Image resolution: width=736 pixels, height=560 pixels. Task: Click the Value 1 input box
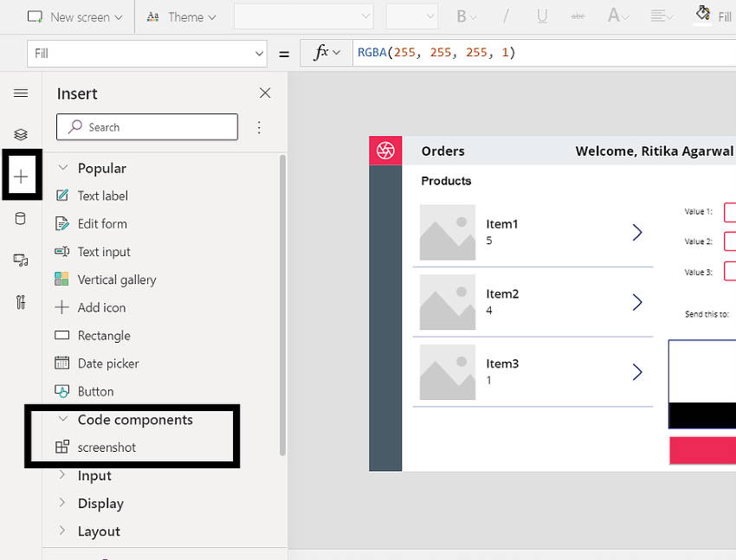(730, 212)
